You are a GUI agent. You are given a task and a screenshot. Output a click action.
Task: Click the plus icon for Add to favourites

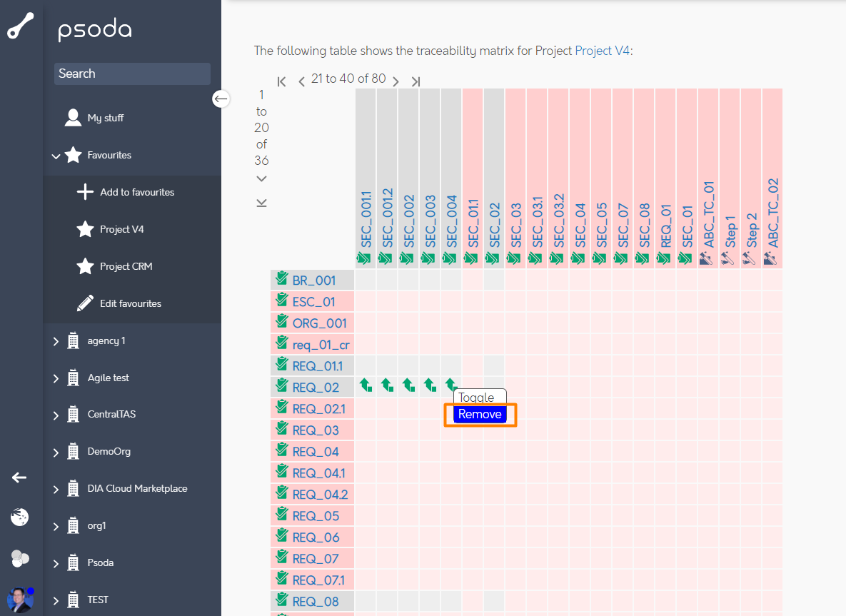coord(85,192)
